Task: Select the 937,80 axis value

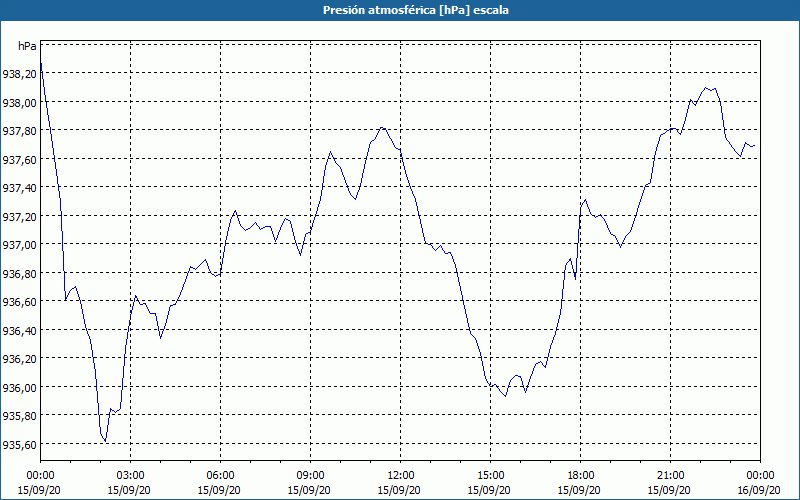Action: pyautogui.click(x=19, y=131)
